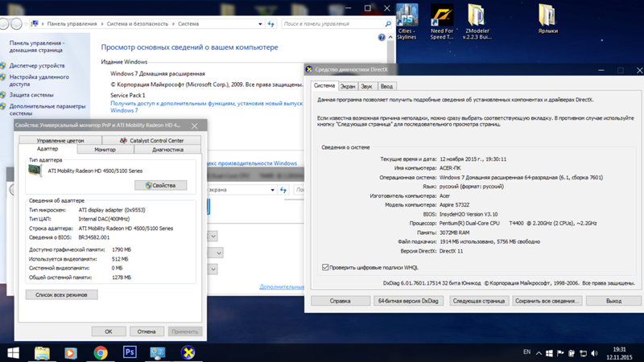Open File Explorer from taskbar
644x362 pixels.
coord(42,352)
